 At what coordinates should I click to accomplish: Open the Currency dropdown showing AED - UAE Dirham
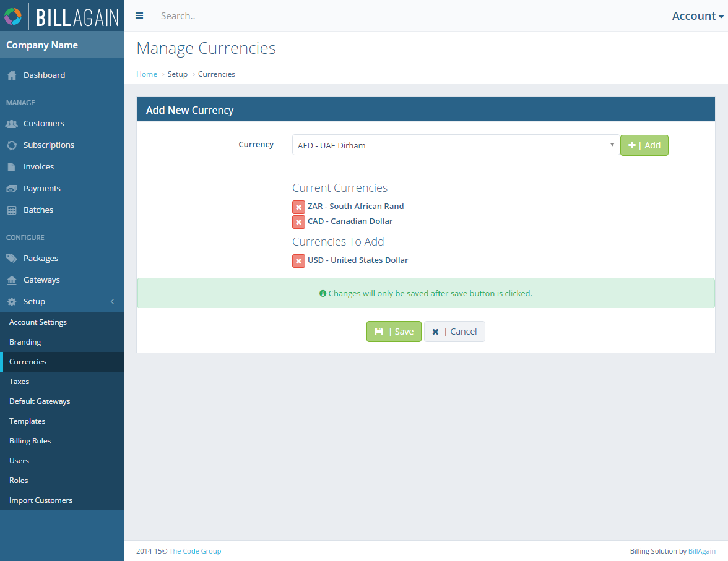point(456,145)
